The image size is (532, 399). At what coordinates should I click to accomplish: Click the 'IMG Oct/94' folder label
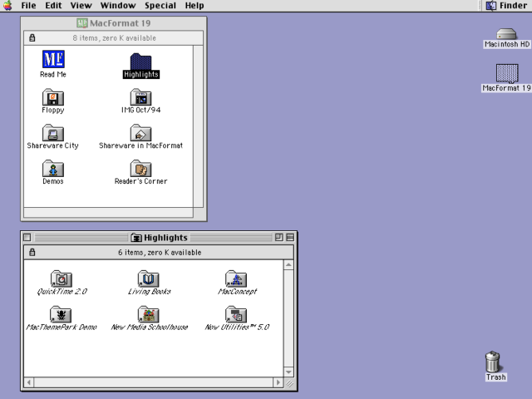click(140, 110)
